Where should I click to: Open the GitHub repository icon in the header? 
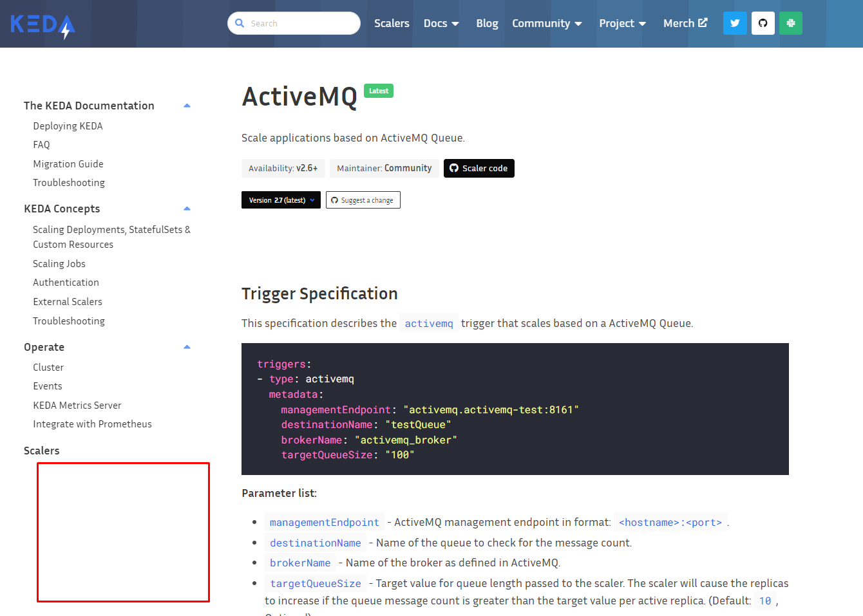[x=763, y=23]
